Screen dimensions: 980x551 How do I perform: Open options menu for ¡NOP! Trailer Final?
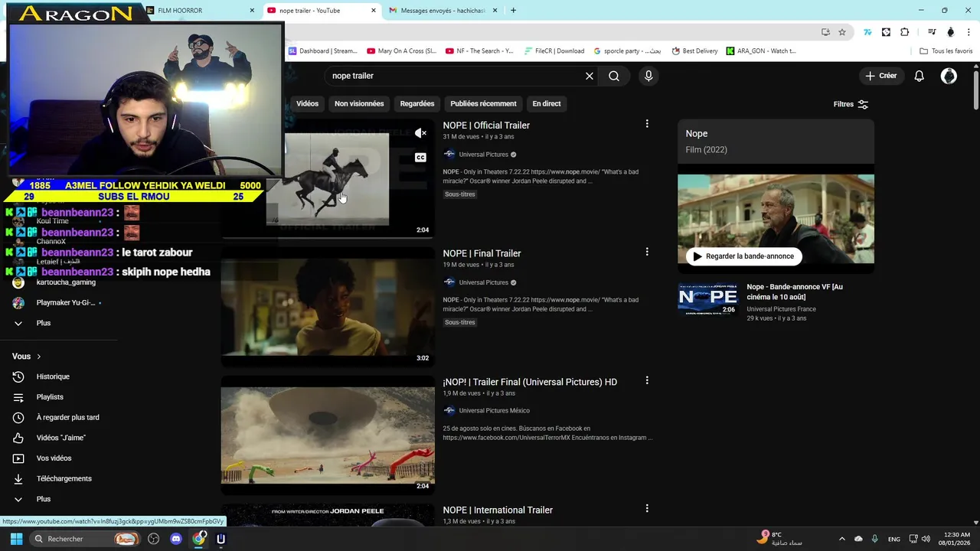(647, 380)
